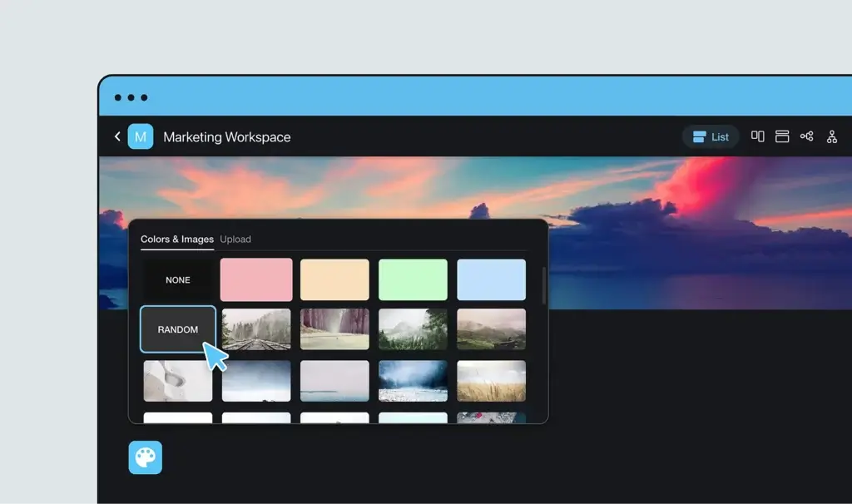This screenshot has height=504, width=852.
Task: Click the back arrow beside Marketing Workspace
Action: 117,136
